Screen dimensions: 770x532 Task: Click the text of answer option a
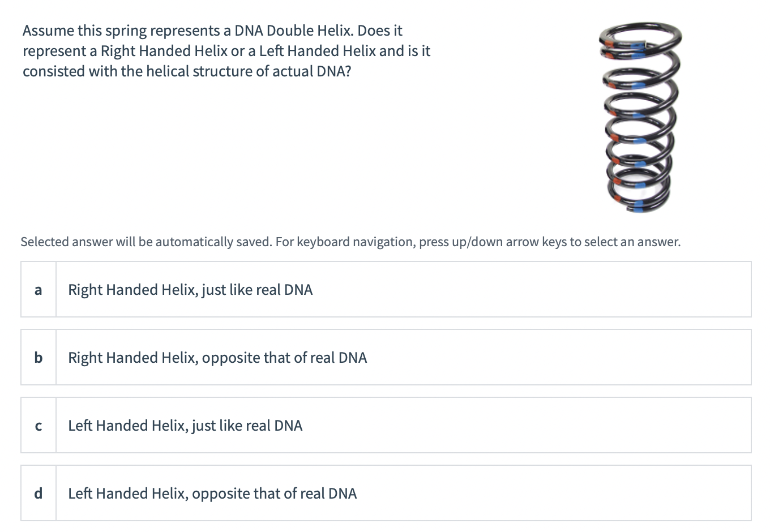[x=190, y=289]
